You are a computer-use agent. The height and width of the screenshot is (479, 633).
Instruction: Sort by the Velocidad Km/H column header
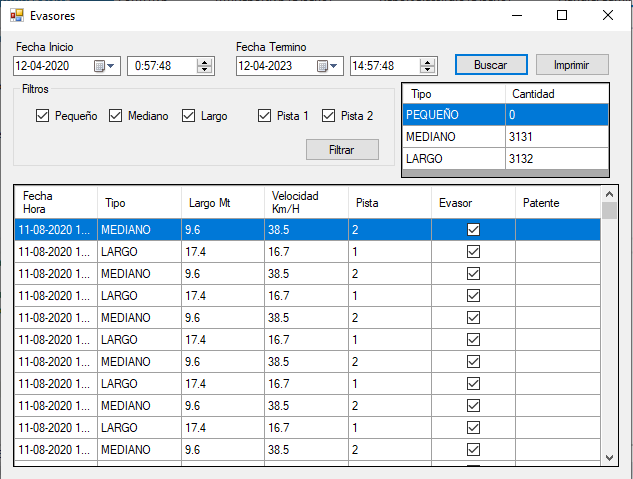tap(305, 203)
